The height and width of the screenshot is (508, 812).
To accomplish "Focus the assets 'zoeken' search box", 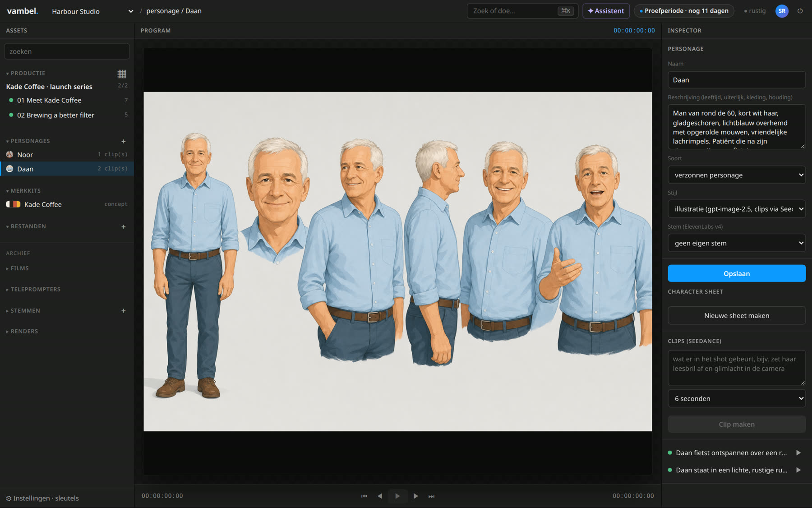I will pyautogui.click(x=67, y=51).
